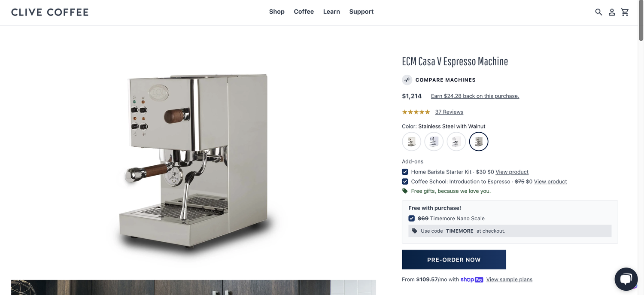Click the Shop Pay logo
The image size is (644, 295).
coord(472,280)
